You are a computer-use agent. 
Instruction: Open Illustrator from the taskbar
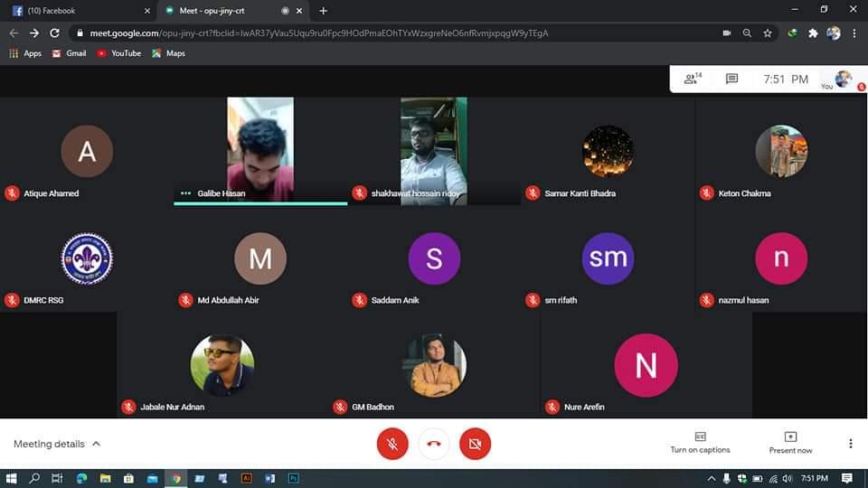246,478
